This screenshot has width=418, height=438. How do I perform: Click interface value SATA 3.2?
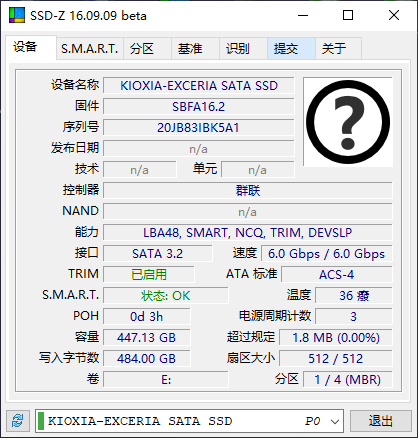[x=158, y=254]
